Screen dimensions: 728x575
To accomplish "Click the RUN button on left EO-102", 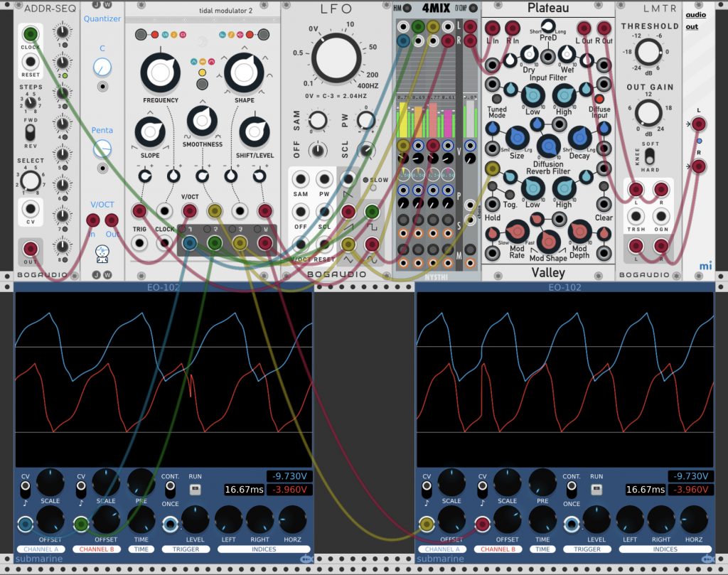I will click(195, 489).
